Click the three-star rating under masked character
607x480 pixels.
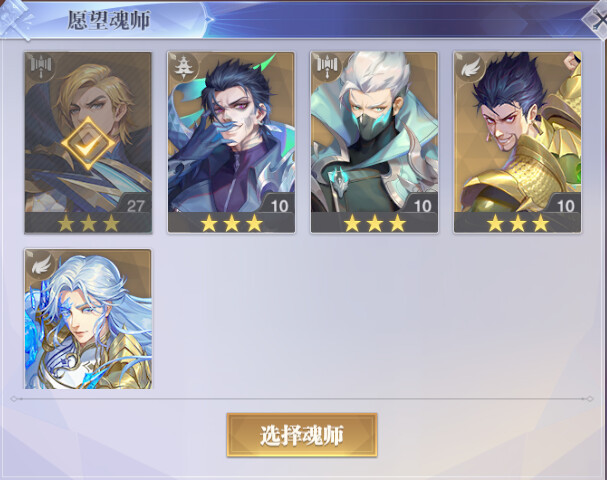pos(374,223)
